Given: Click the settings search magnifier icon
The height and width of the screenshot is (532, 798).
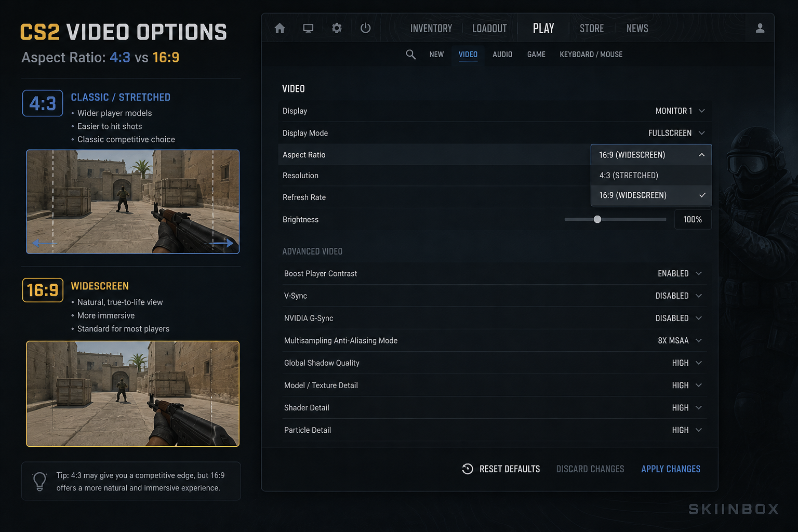Looking at the screenshot, I should click(x=410, y=55).
